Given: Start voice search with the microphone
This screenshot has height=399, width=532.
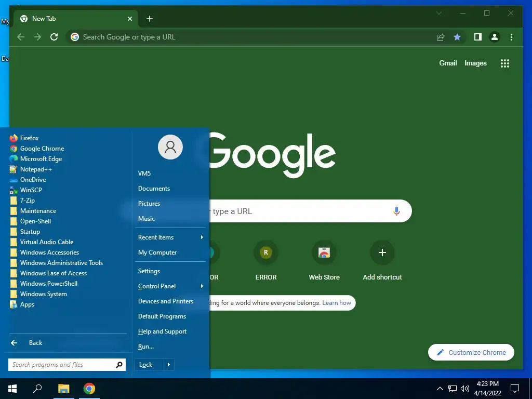Looking at the screenshot, I should (x=396, y=211).
